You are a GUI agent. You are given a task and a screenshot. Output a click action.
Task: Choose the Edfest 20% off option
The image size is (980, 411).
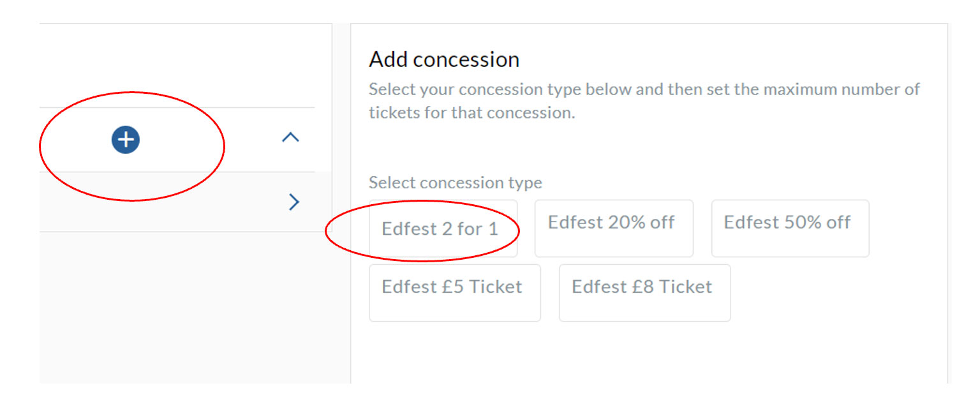(x=614, y=228)
